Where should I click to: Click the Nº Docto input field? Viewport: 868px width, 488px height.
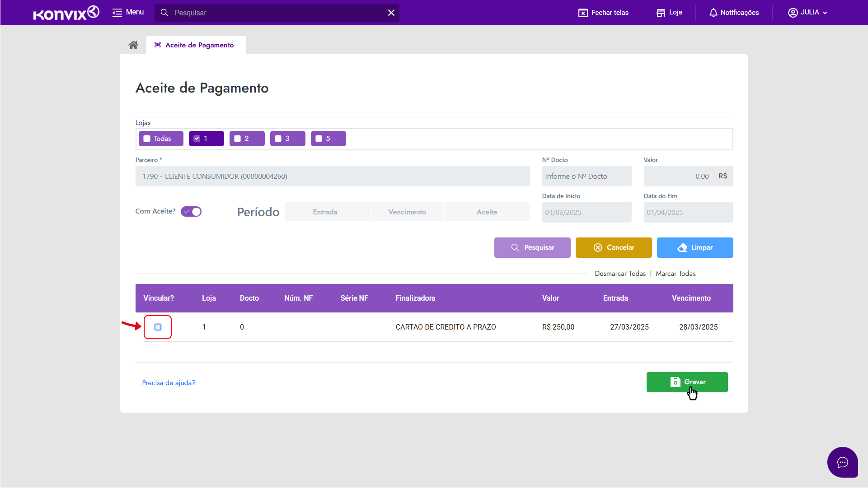(586, 177)
